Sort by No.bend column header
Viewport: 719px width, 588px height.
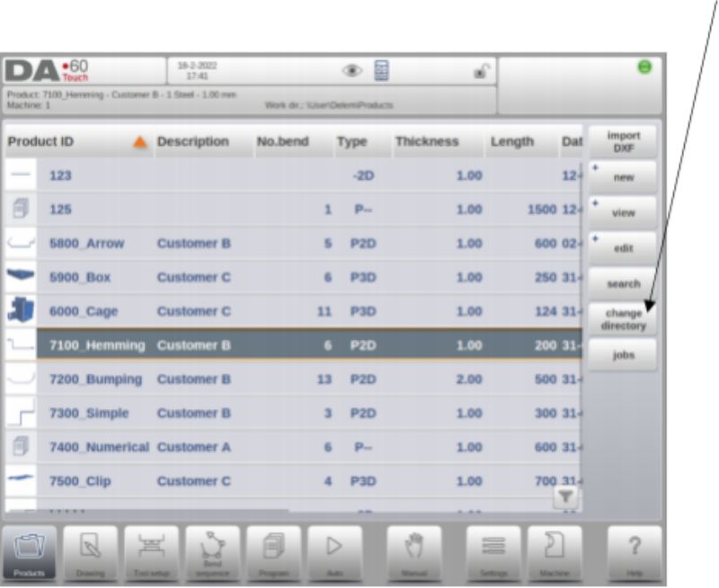point(294,142)
